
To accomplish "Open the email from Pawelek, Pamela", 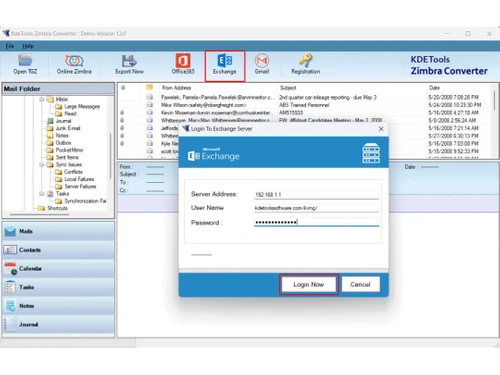I will tap(217, 97).
